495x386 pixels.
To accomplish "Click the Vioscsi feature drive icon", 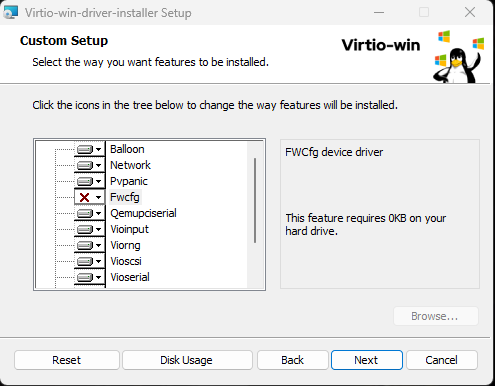I will (x=85, y=261).
